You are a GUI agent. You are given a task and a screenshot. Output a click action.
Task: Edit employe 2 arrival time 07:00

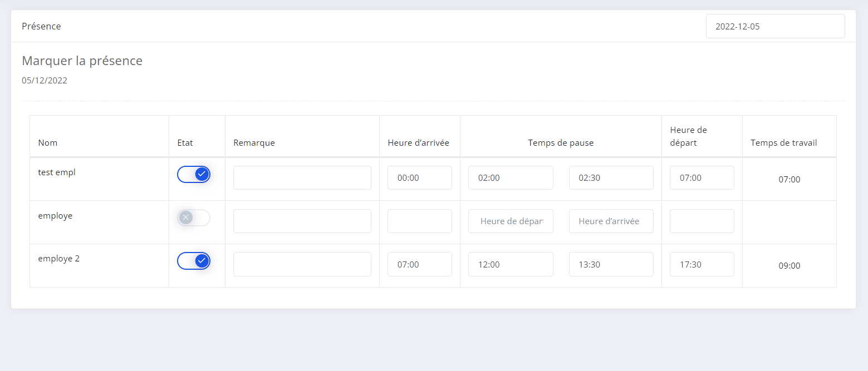point(419,264)
